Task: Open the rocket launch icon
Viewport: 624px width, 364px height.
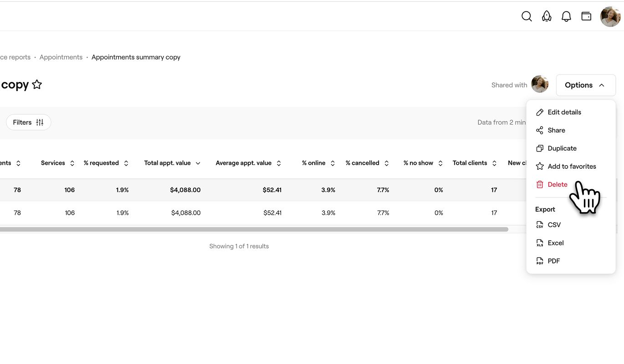Action: (547, 16)
